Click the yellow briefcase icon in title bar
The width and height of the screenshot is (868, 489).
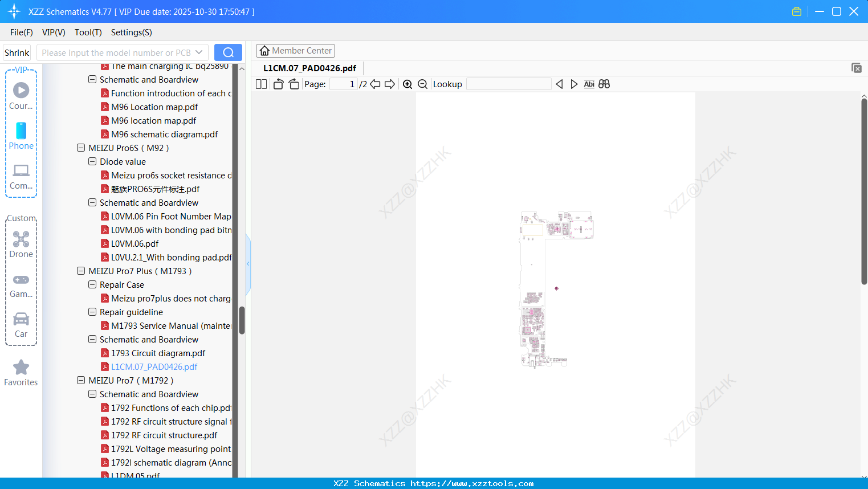[797, 11]
